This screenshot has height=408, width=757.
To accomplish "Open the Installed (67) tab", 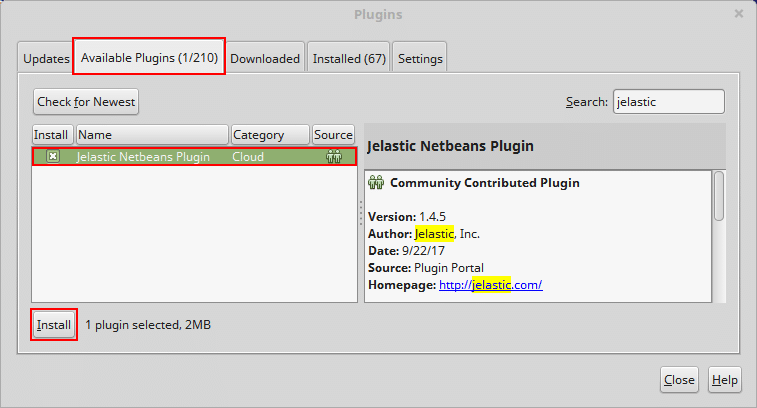I will click(349, 58).
